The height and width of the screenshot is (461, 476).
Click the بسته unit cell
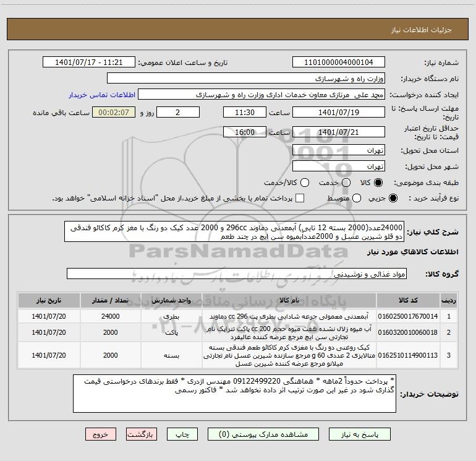click(171, 355)
